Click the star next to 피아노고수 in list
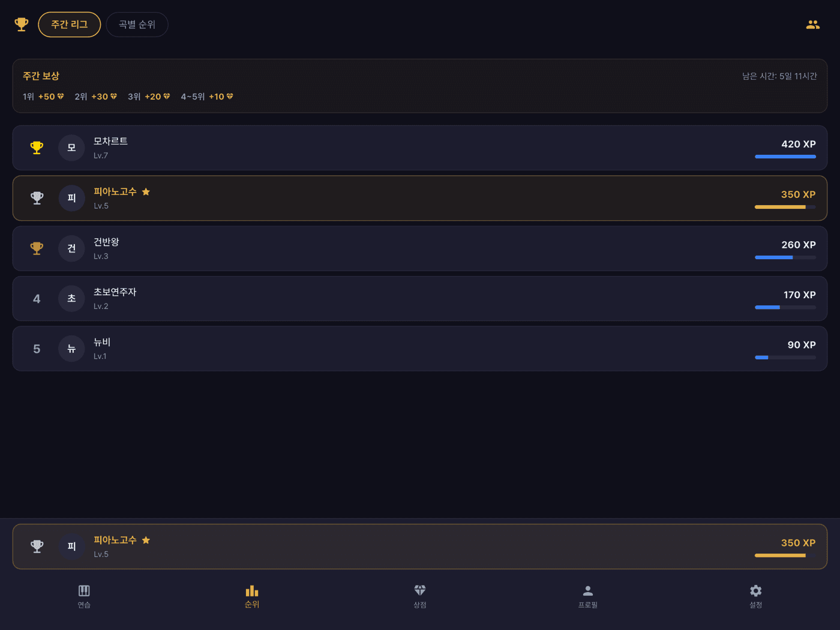840x630 pixels. (x=146, y=191)
